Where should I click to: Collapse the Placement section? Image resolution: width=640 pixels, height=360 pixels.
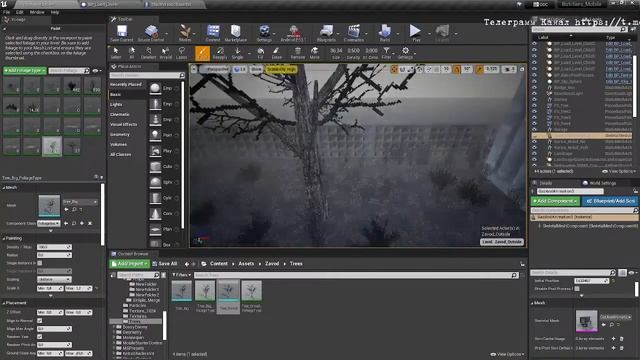pos(4,303)
